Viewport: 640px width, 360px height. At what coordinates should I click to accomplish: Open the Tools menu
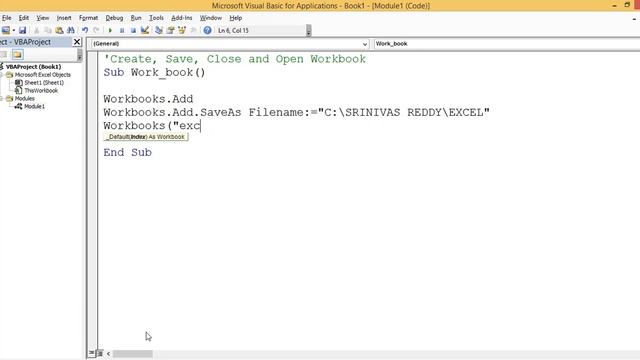(x=156, y=18)
